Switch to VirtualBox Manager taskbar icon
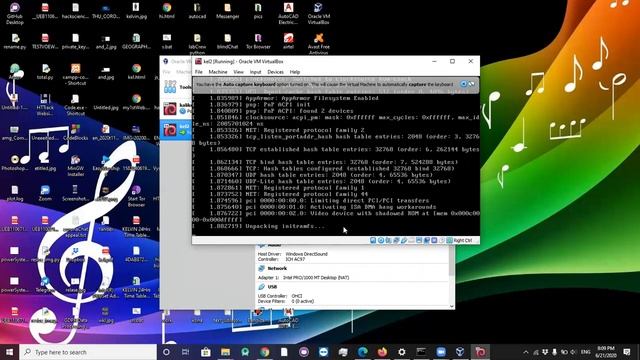 pos(460,352)
